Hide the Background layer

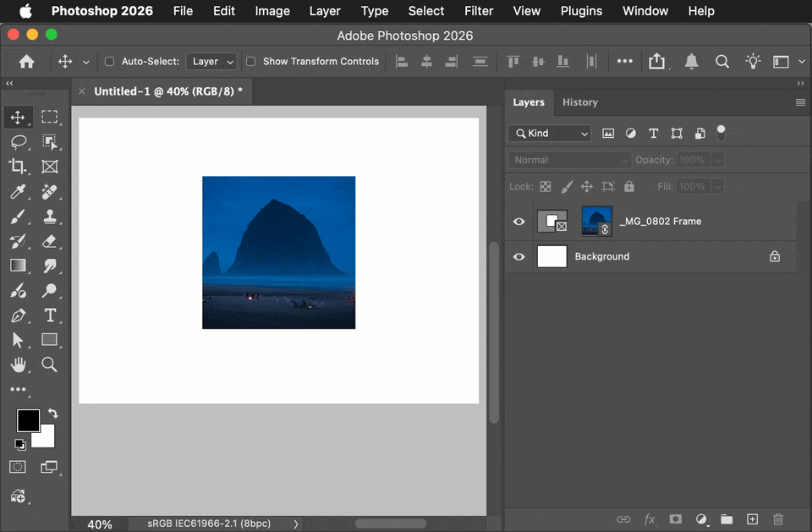[x=518, y=257]
